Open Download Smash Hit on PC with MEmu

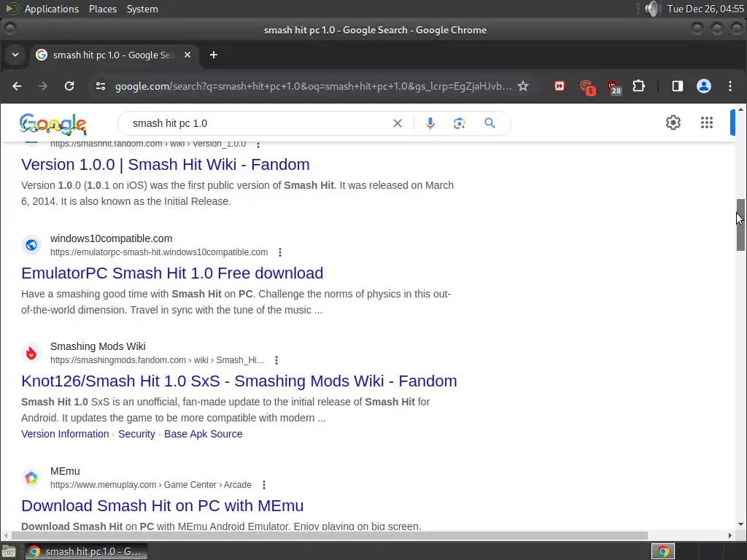coord(163,506)
